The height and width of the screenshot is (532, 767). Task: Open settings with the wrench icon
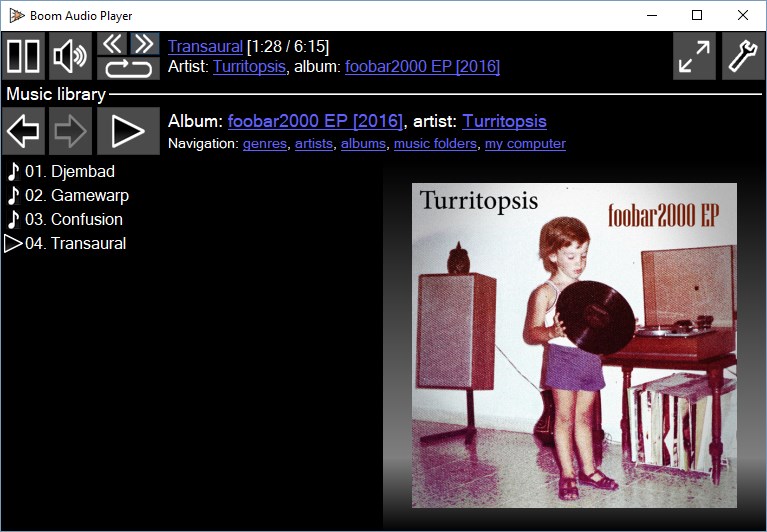click(743, 56)
